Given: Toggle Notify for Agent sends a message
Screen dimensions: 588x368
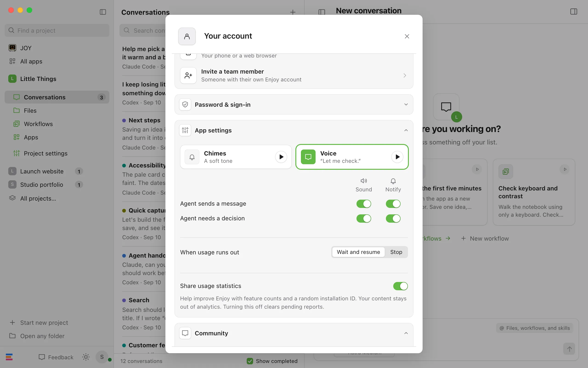Looking at the screenshot, I should (x=393, y=204).
